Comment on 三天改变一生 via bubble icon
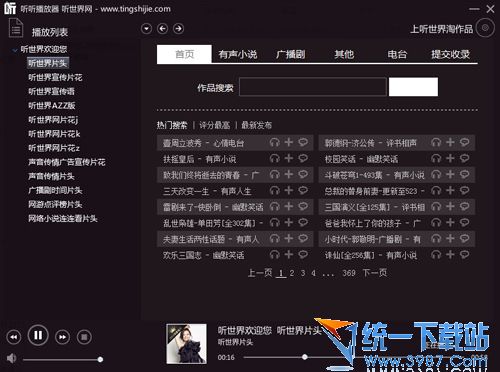The height and width of the screenshot is (372, 500). coord(303,190)
